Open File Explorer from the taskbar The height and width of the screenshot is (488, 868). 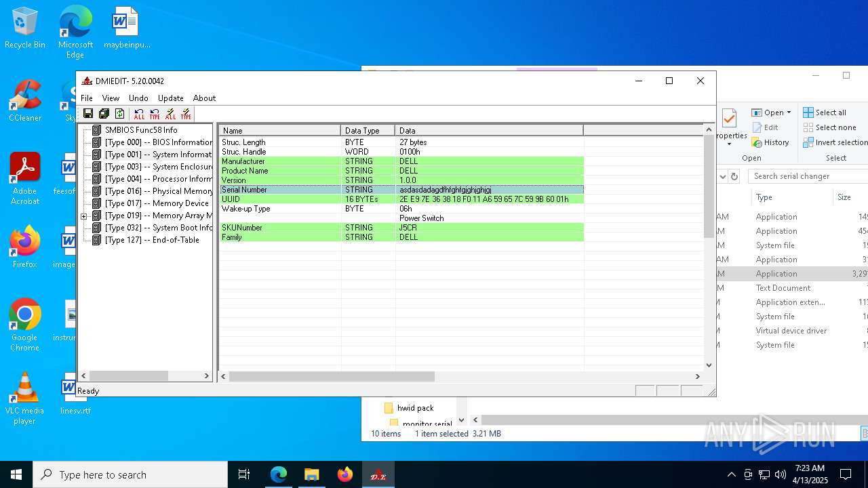point(311,474)
